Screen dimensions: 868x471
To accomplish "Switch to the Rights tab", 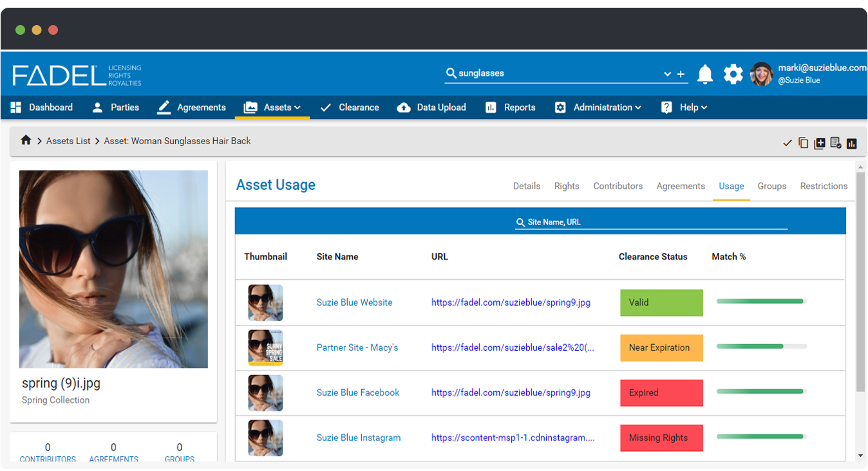I will coord(566,186).
